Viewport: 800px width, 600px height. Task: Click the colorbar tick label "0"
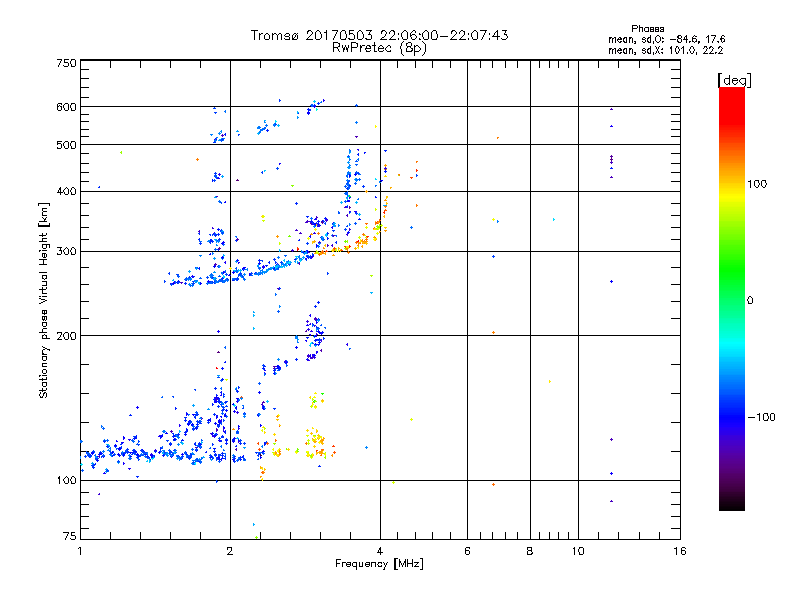pos(750,300)
